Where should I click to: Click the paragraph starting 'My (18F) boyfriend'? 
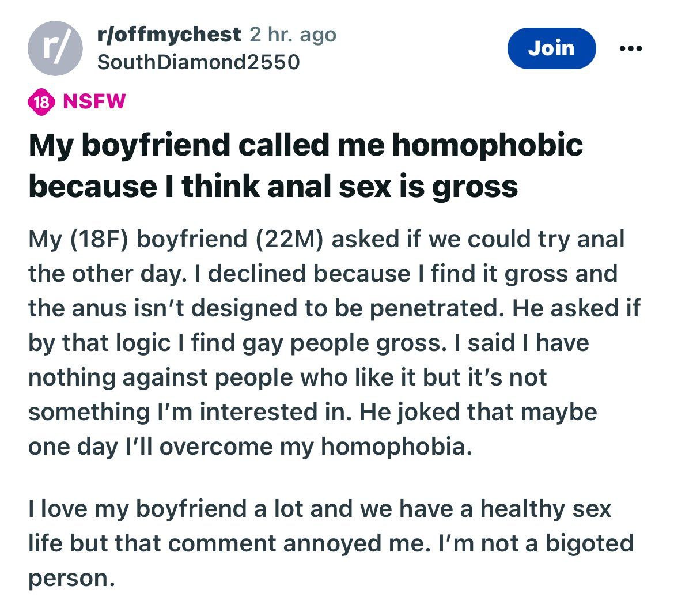(334, 343)
